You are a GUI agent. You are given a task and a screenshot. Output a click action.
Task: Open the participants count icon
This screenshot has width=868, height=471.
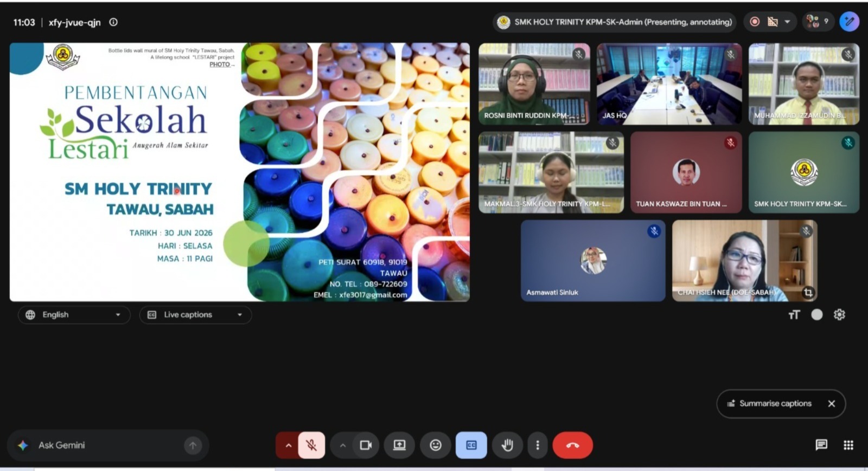[x=818, y=22]
